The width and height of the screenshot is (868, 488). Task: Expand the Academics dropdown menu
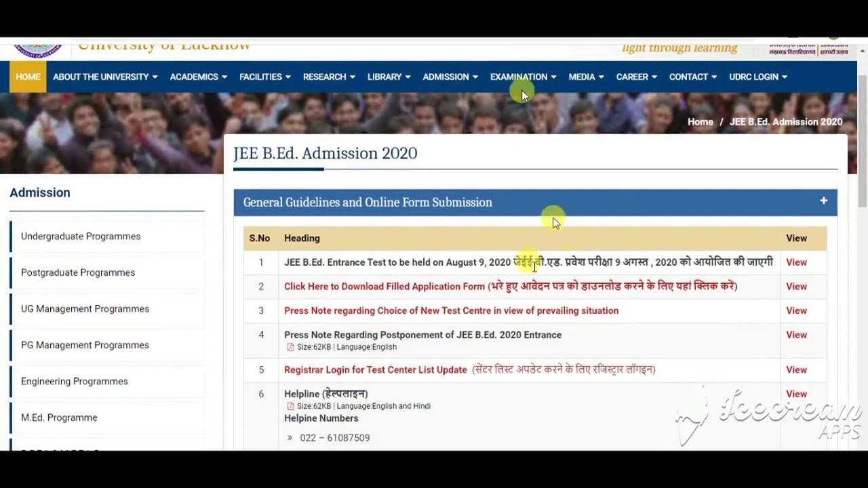click(x=198, y=77)
